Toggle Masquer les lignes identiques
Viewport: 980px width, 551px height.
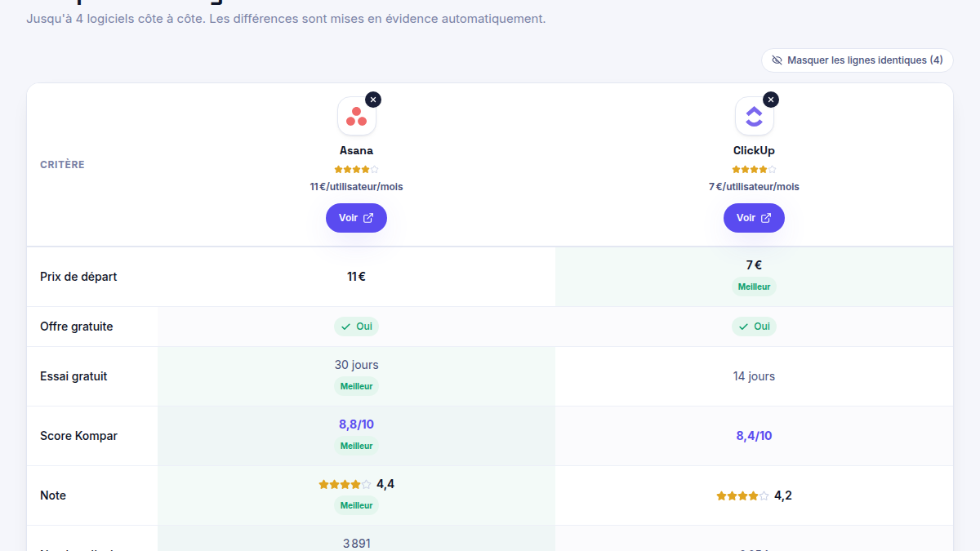[857, 60]
